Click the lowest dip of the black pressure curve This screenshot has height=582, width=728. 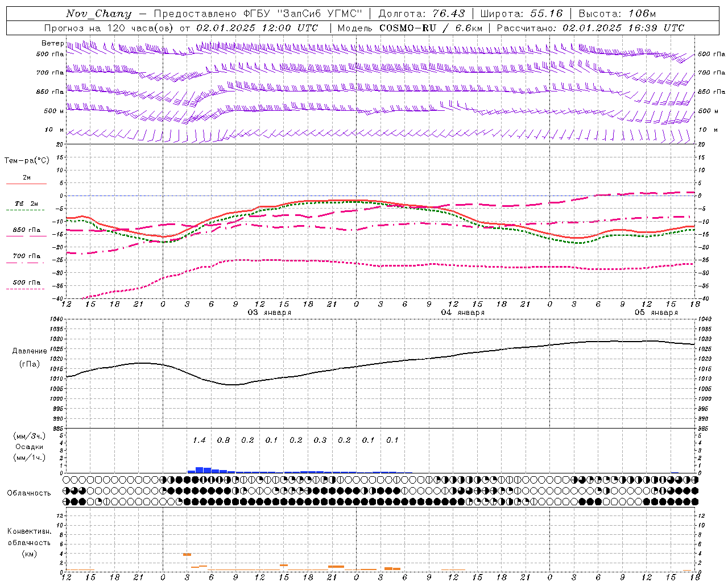(x=232, y=385)
